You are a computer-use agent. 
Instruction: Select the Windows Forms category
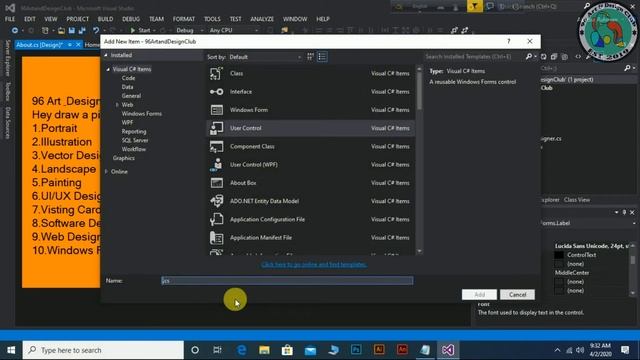142,113
